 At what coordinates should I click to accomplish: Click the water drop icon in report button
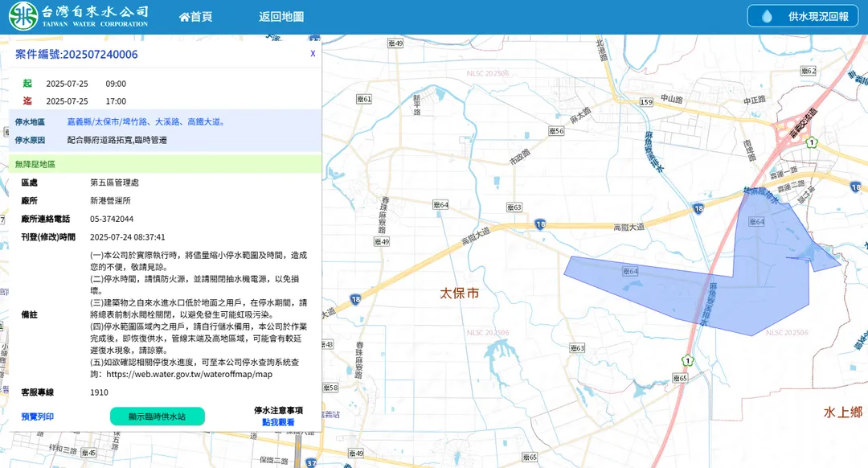(x=767, y=16)
